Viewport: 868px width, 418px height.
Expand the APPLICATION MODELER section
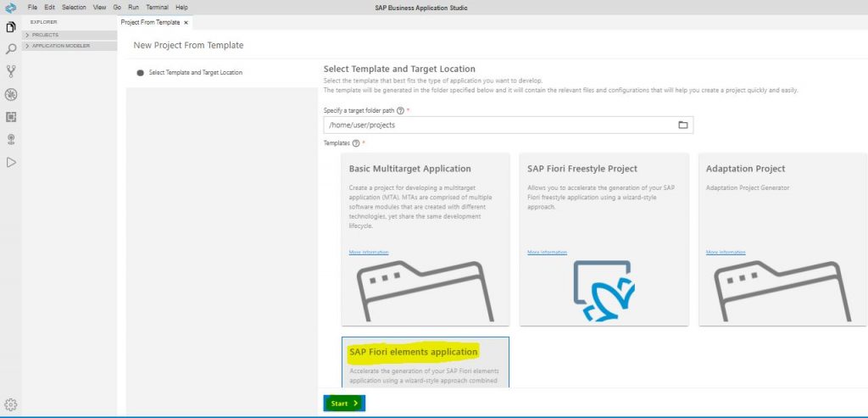tap(70, 46)
